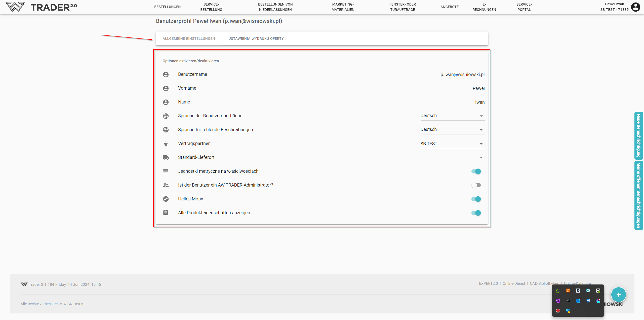Click the Microsoft Teams tray icon
Image resolution: width=644 pixels, height=320 pixels.
pyautogui.click(x=598, y=301)
